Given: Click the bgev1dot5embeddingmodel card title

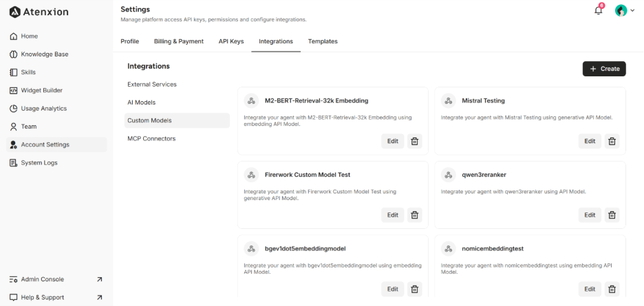Looking at the screenshot, I should pyautogui.click(x=305, y=248).
